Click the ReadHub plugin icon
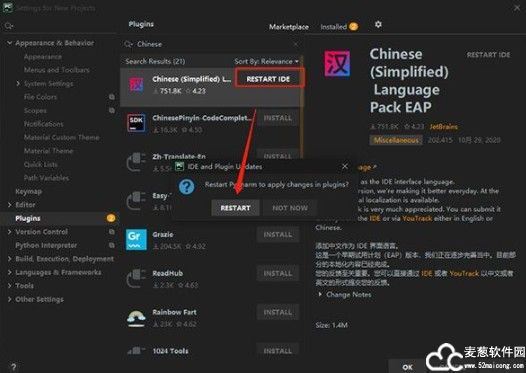 [x=136, y=278]
